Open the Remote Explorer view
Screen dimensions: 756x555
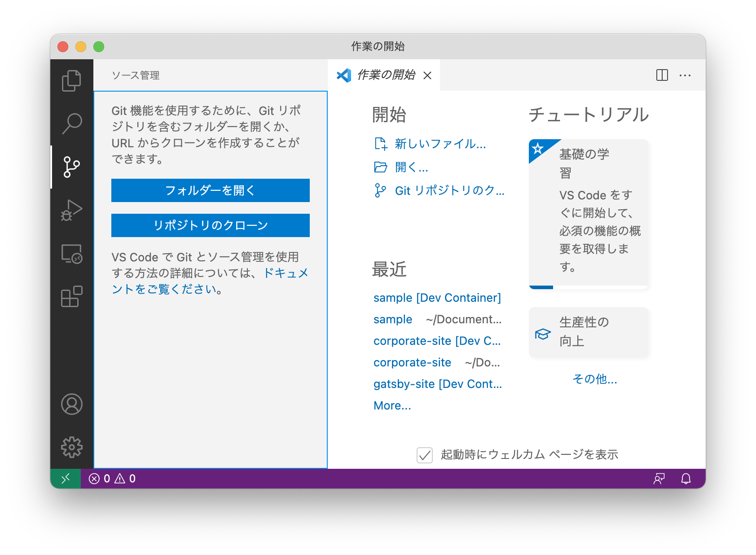[72, 253]
